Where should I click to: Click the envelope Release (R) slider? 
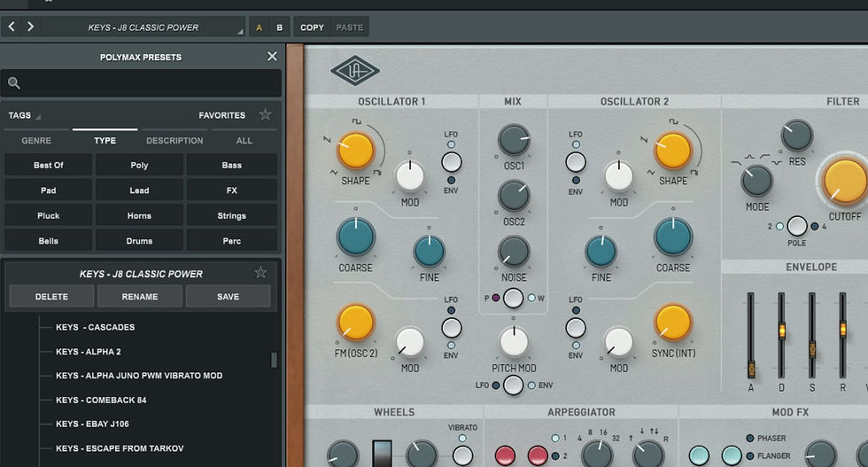842,329
